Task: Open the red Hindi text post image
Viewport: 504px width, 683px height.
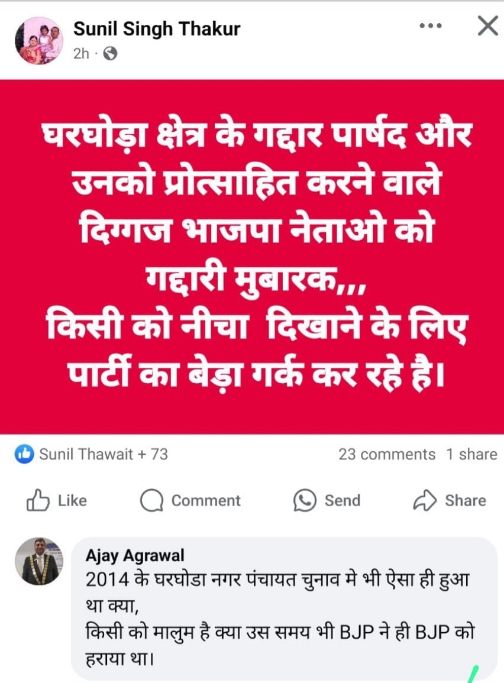Action: coord(252,257)
